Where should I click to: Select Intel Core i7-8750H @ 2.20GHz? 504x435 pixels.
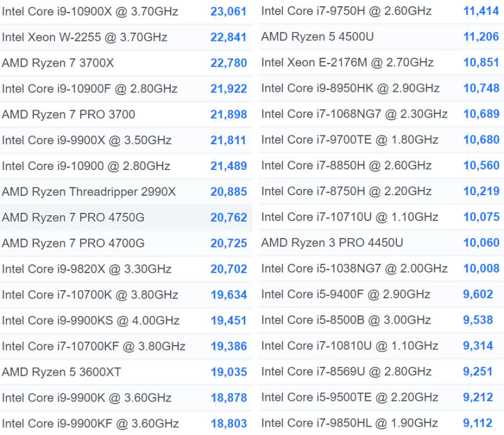[346, 191]
